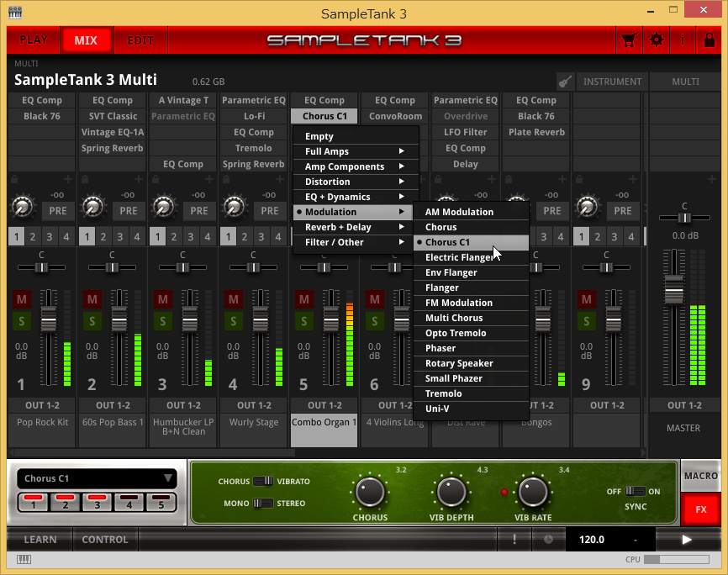This screenshot has width=728, height=575.
Task: Select Rotary Speaker from the submenu
Action: (x=471, y=363)
